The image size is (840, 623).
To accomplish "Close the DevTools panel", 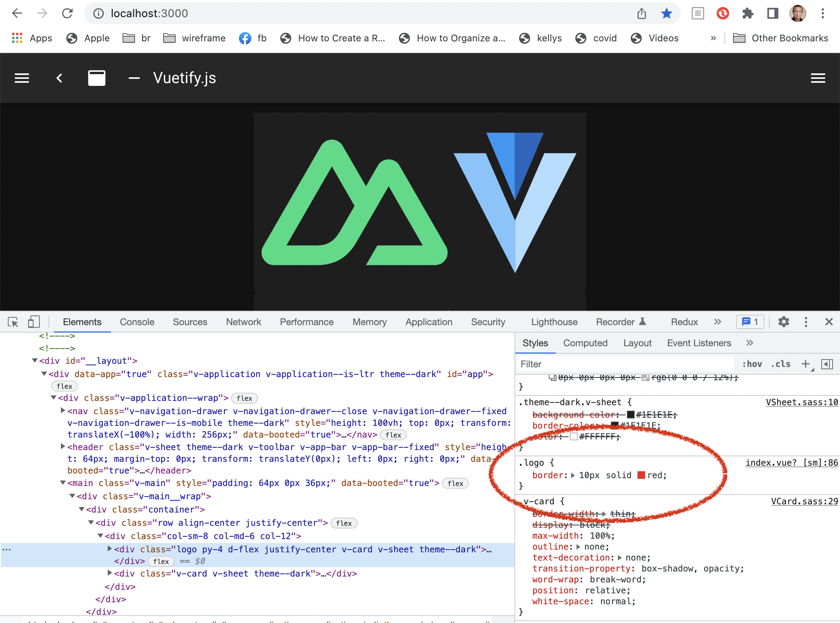I will 829,322.
